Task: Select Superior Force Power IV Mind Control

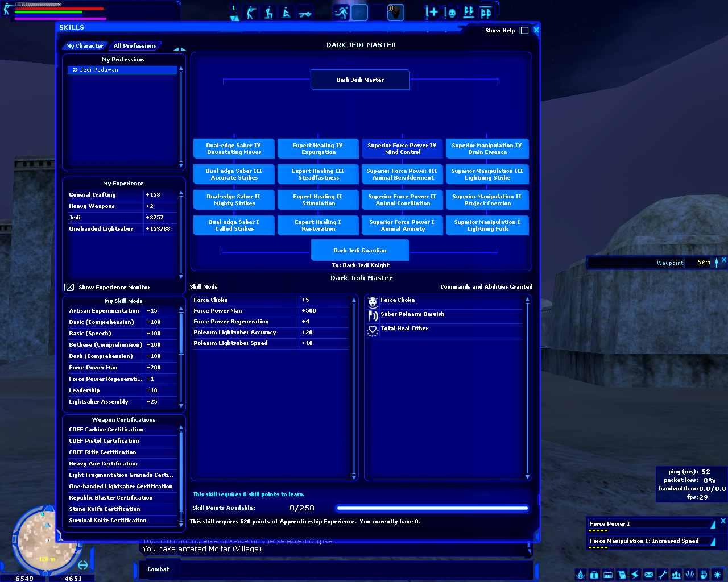Action: pos(402,149)
